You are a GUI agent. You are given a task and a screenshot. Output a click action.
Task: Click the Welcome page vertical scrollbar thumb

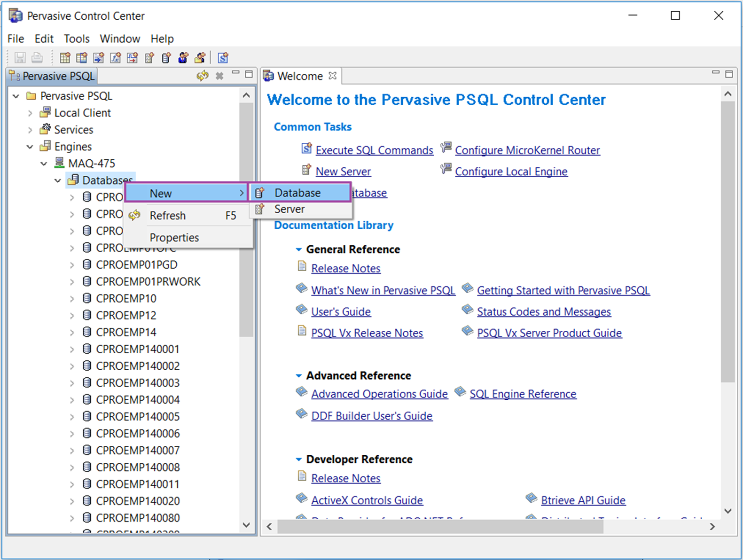click(x=728, y=242)
